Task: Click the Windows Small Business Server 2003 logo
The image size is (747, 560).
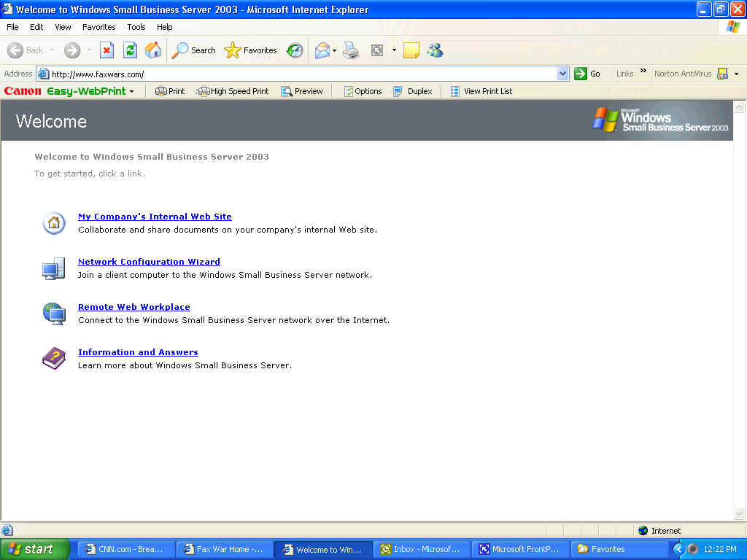Action: (660, 120)
